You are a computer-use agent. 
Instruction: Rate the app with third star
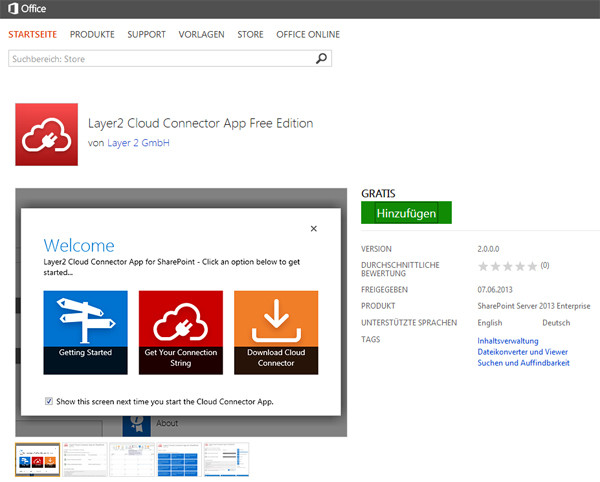tap(508, 266)
